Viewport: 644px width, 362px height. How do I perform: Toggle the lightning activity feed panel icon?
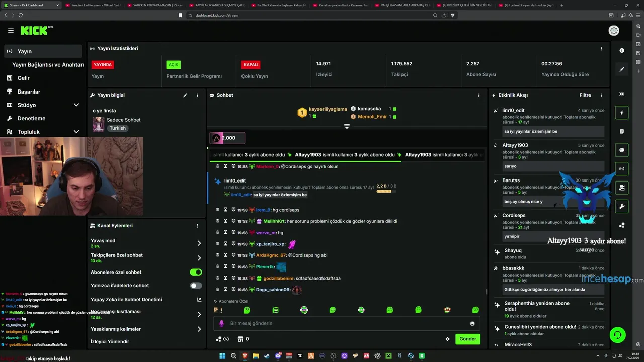622,113
